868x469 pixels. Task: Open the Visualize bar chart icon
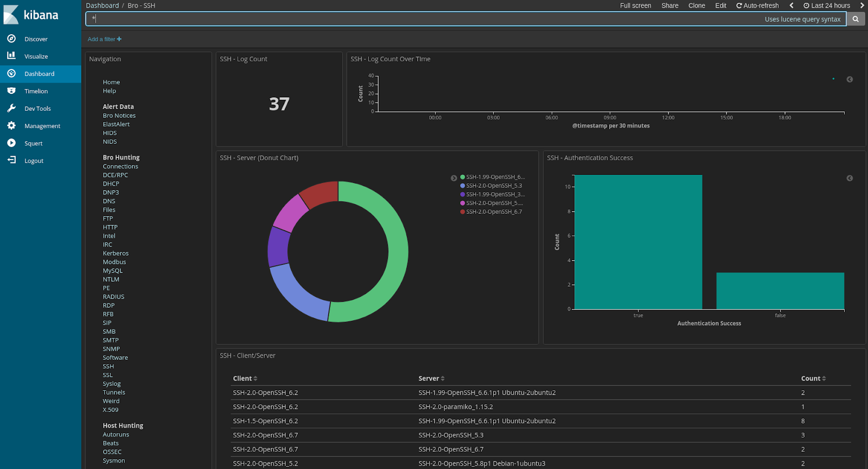pyautogui.click(x=11, y=56)
